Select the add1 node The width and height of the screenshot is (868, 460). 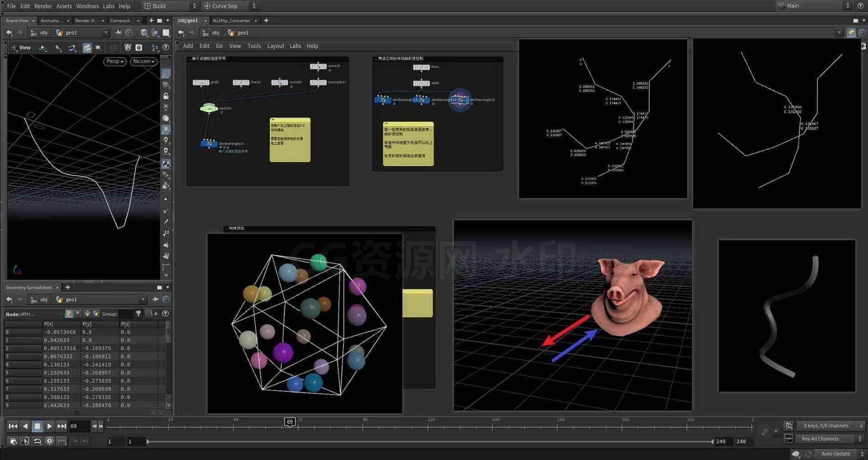pyautogui.click(x=421, y=83)
